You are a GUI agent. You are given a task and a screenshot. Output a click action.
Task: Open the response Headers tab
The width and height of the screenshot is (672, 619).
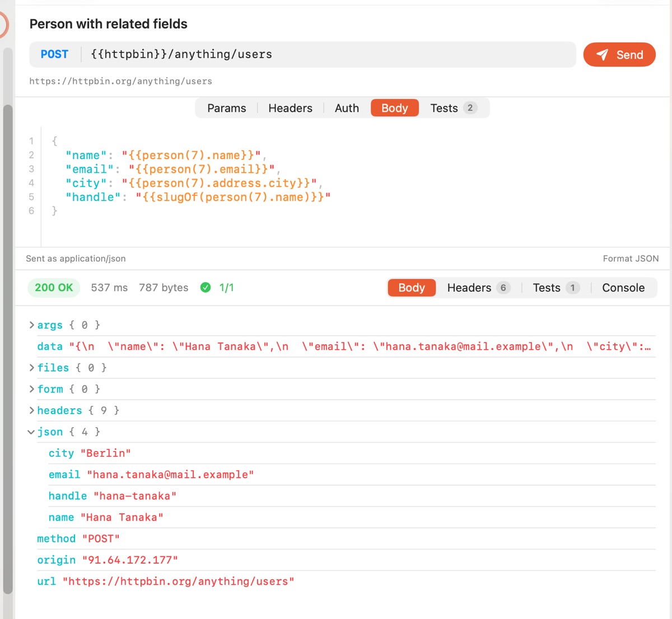(x=479, y=288)
